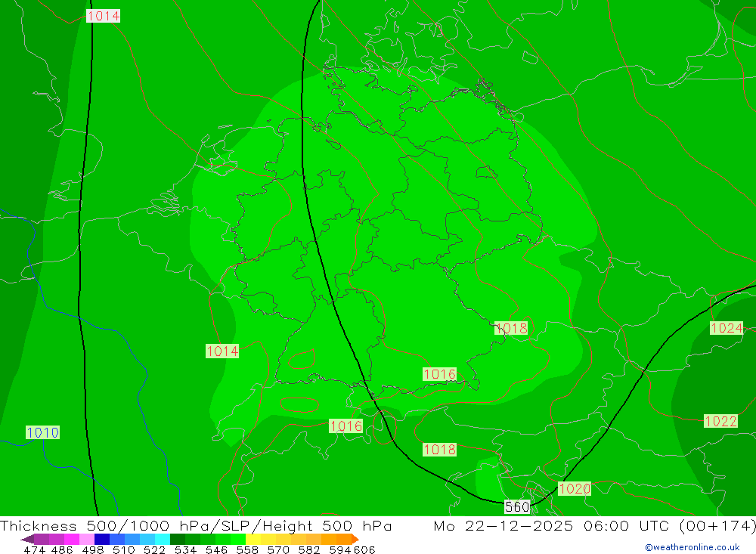Click the legend value 570
The width and height of the screenshot is (756, 554).
click(x=278, y=549)
